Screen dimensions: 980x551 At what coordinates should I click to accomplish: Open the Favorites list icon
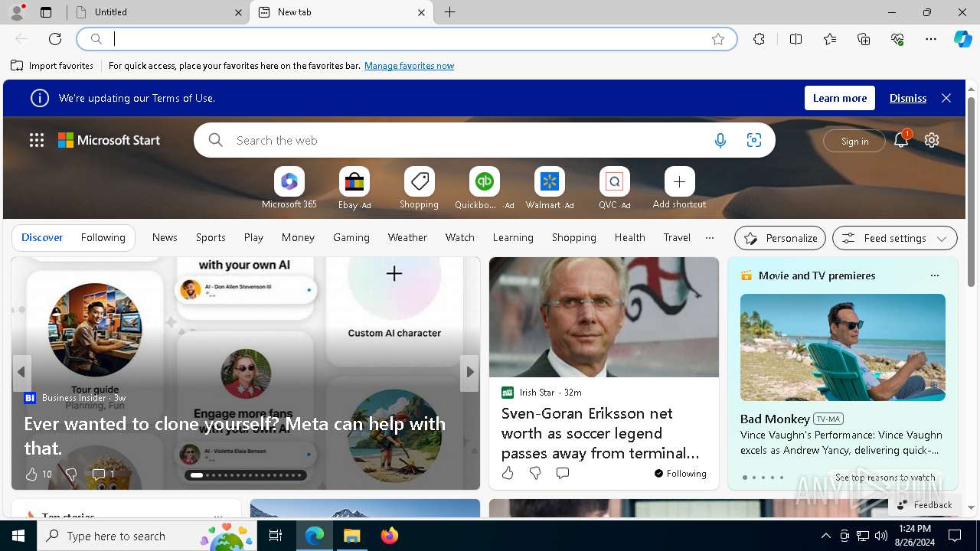(x=830, y=39)
